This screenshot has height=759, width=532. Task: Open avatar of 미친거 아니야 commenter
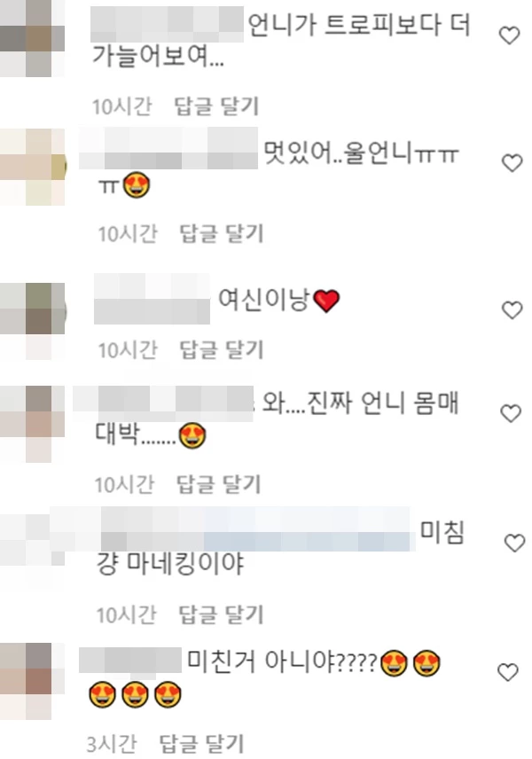33,681
